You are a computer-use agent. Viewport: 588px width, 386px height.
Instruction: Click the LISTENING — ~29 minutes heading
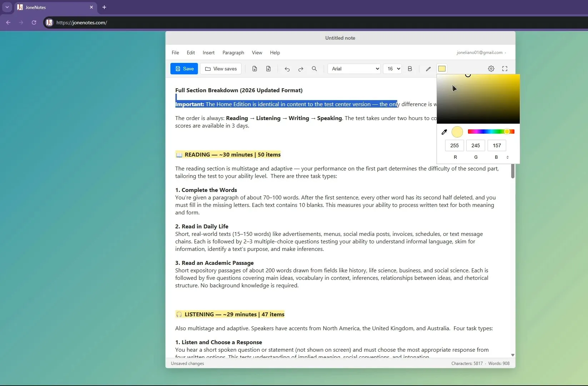230,314
